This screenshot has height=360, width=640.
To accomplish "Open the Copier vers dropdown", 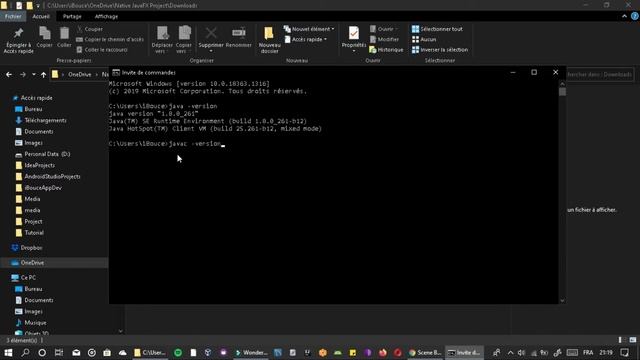I will coord(184,40).
